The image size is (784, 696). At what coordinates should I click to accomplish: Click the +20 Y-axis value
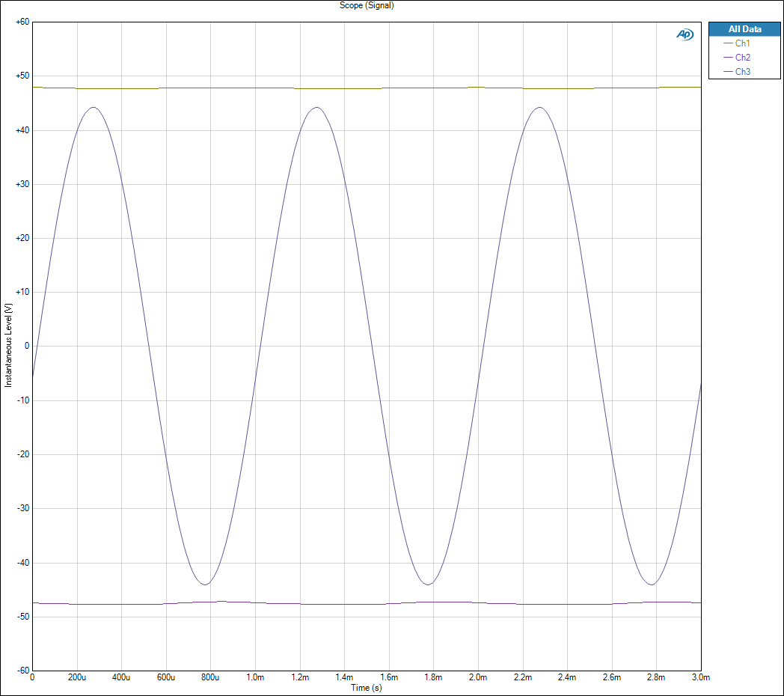[22, 238]
